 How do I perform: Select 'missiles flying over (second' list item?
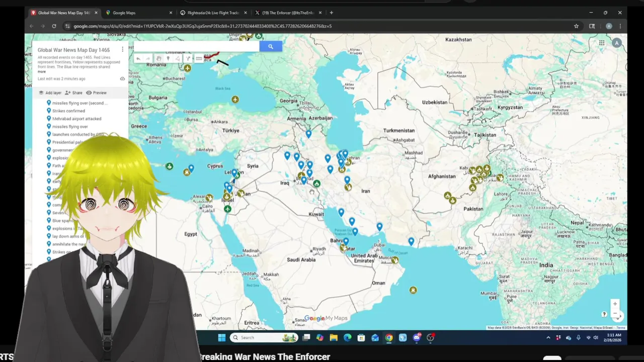[x=79, y=103]
